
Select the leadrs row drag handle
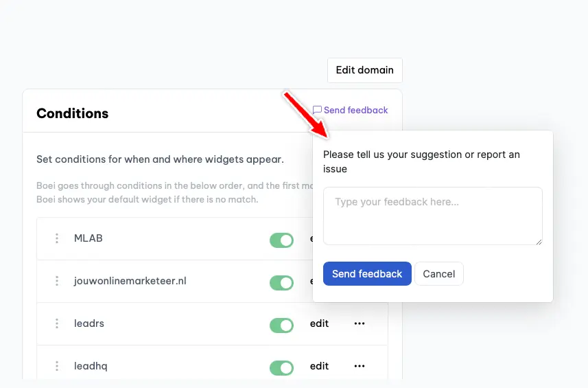[x=57, y=324]
